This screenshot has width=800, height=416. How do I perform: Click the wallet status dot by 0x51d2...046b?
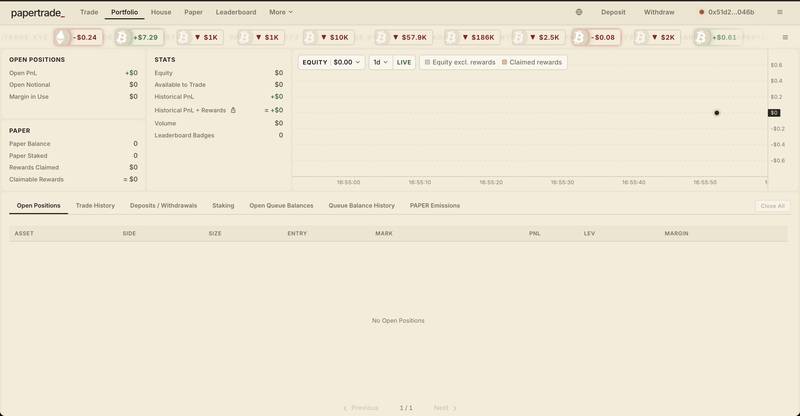(x=702, y=12)
